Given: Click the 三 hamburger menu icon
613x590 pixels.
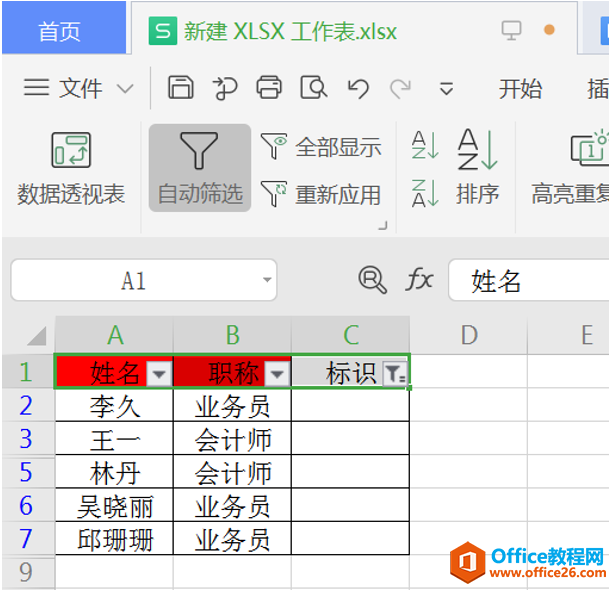Looking at the screenshot, I should coord(36,87).
